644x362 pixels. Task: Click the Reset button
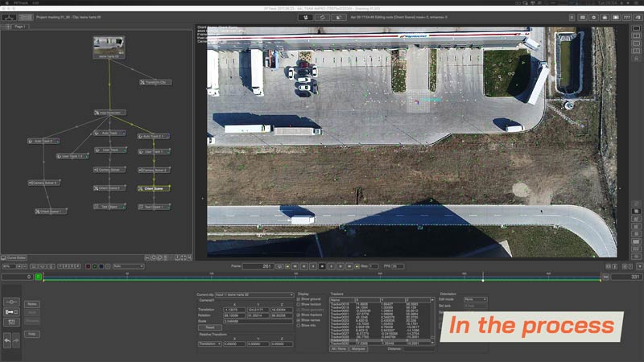[x=209, y=327]
